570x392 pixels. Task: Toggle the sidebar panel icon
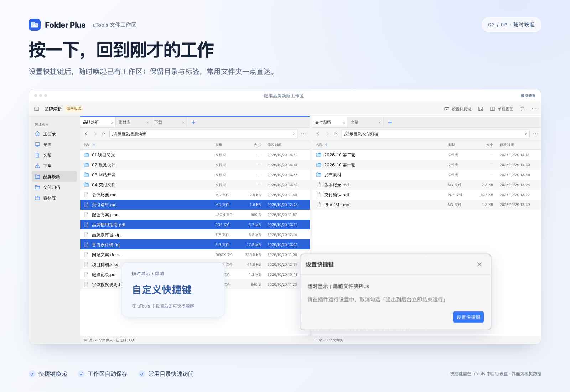37,109
